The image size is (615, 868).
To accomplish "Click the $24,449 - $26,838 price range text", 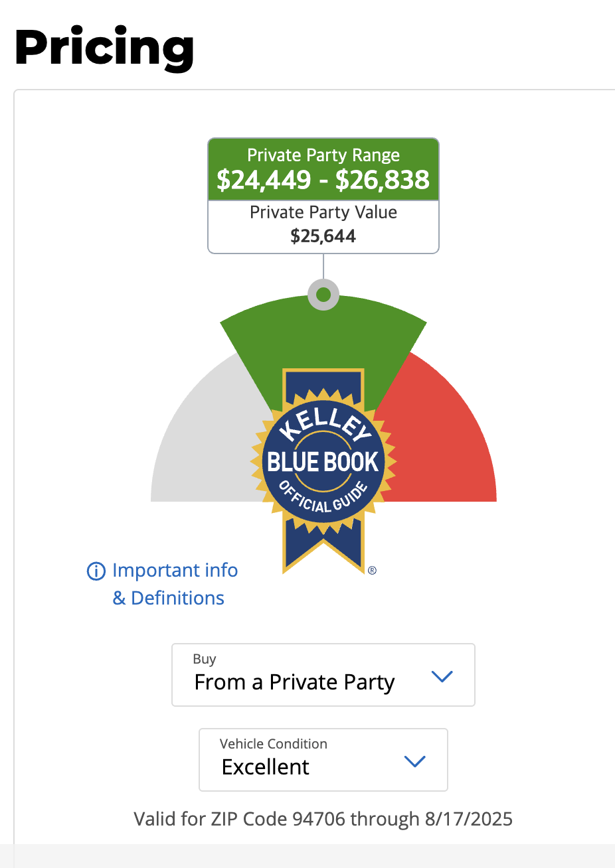I will (x=323, y=180).
